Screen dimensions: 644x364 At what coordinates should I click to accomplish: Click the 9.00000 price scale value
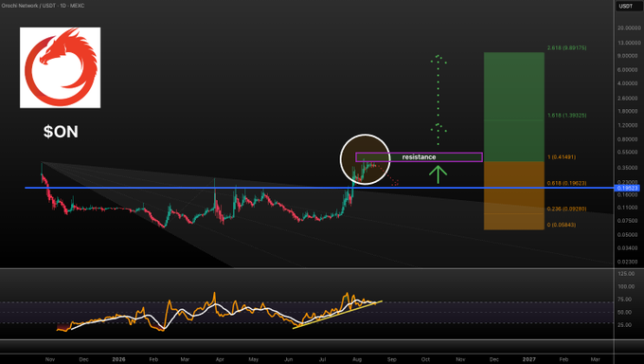coord(629,56)
